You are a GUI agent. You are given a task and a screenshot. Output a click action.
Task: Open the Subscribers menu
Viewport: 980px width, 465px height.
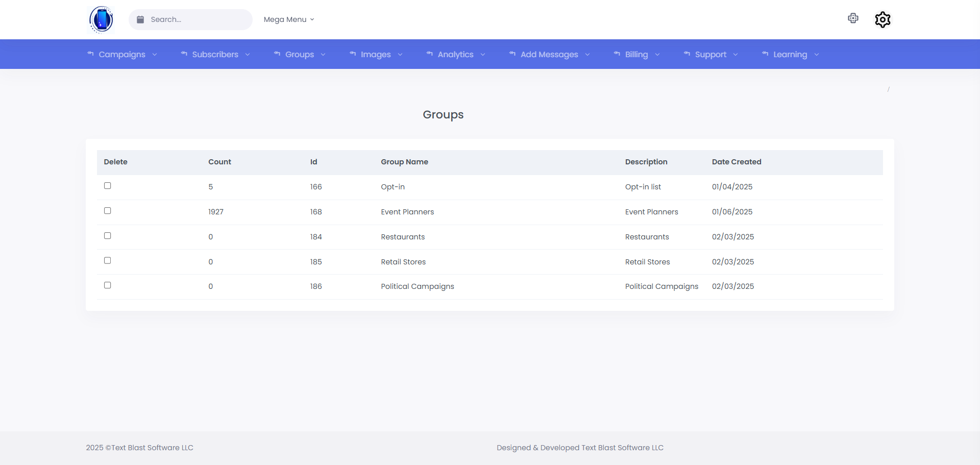(x=215, y=54)
